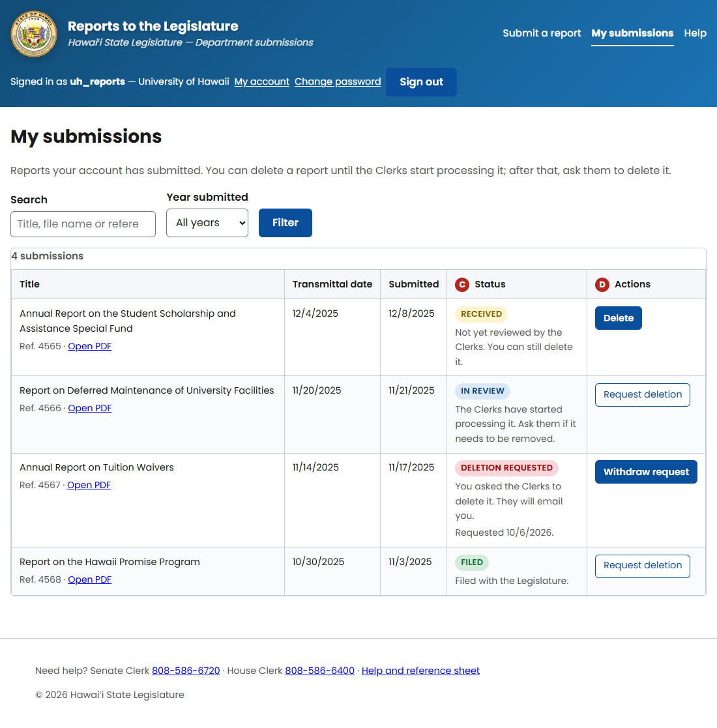Viewport: 717px width, 728px height.
Task: Withdraw deletion request for Tuition Waivers
Action: [646, 472]
